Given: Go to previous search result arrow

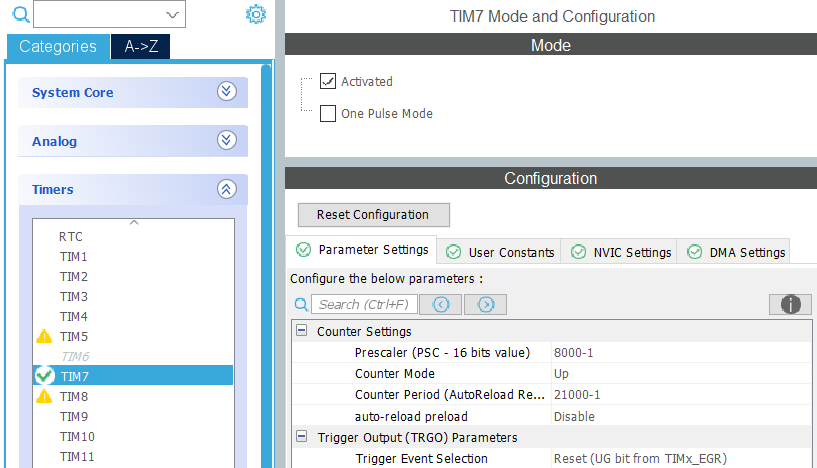Looking at the screenshot, I should point(440,304).
